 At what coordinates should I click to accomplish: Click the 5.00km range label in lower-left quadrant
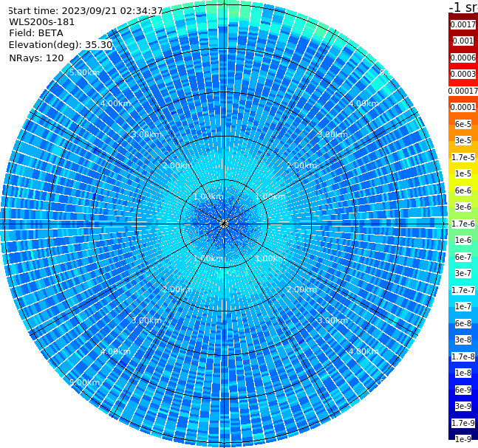click(84, 382)
